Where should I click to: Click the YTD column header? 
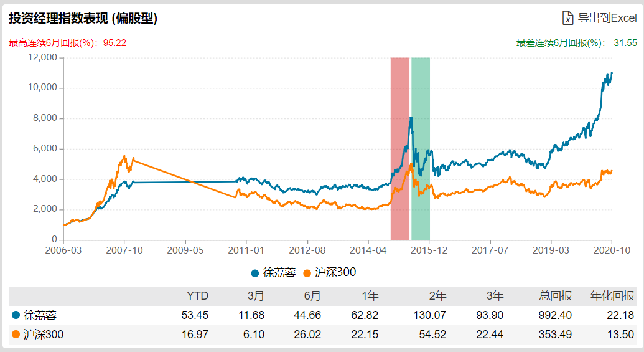pos(197,295)
